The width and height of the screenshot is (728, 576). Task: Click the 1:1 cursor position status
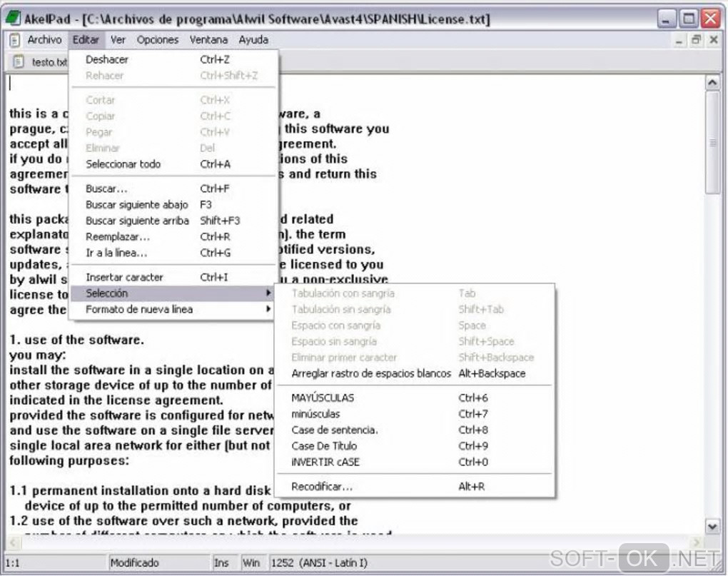[56, 563]
